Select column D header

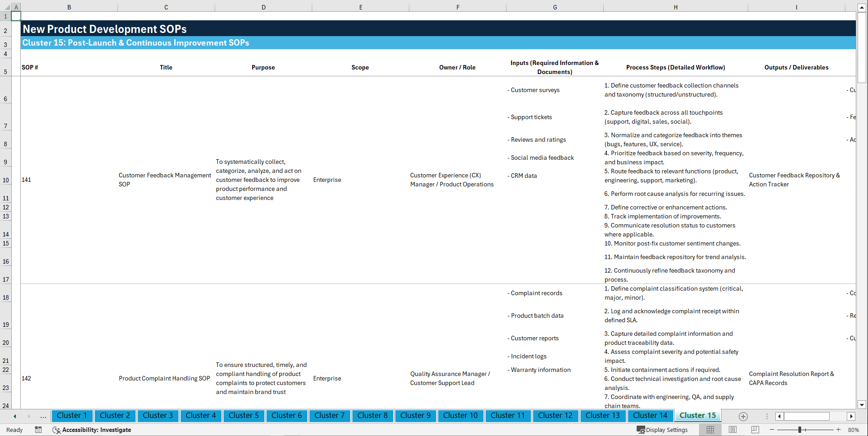click(x=263, y=7)
